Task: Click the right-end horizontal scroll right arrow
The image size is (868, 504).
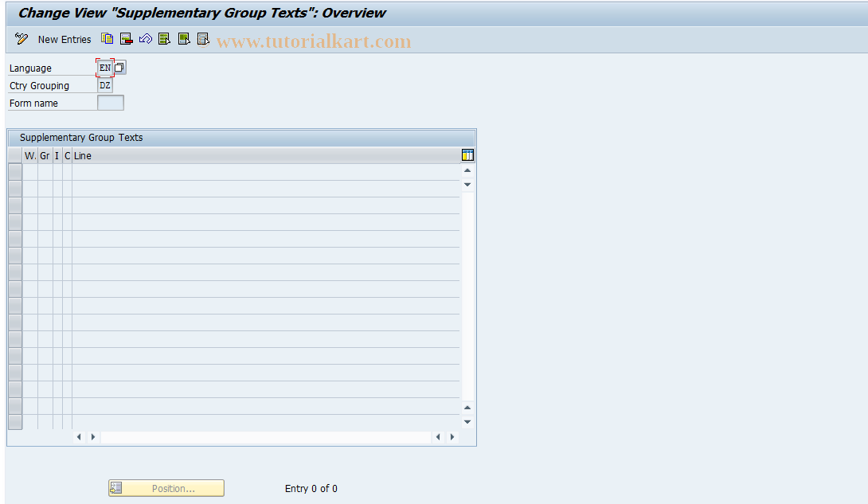Action: point(452,437)
